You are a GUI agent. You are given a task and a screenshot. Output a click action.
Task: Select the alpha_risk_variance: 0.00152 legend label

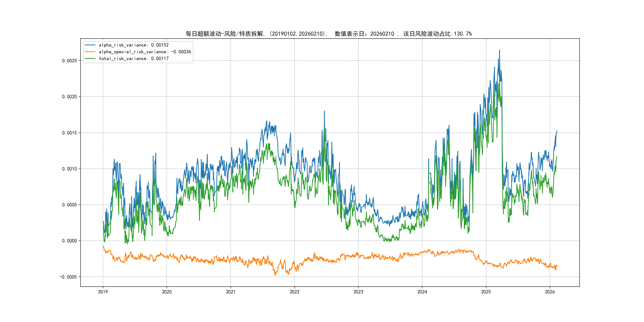pos(134,45)
